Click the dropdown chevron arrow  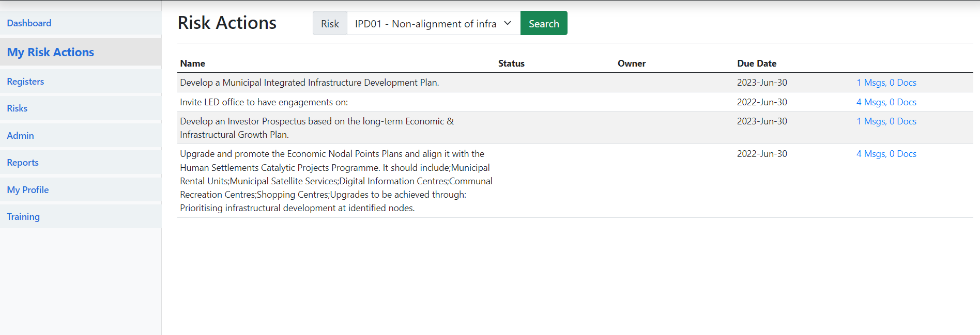(508, 23)
